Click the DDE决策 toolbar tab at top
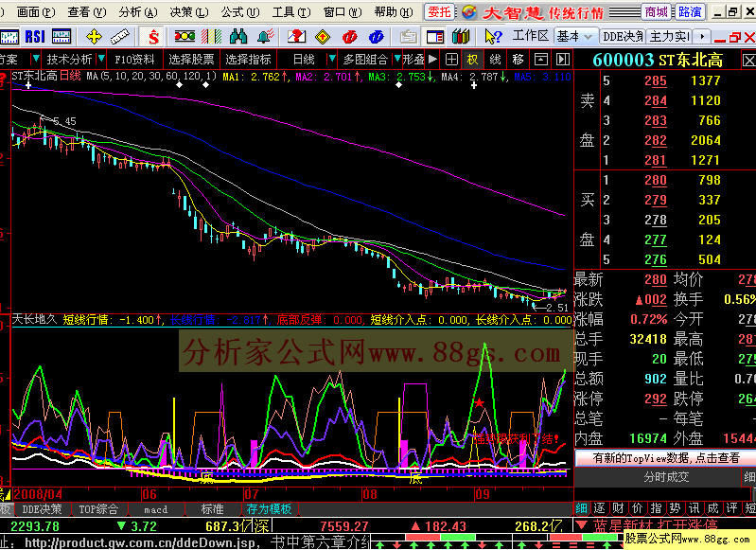 [x=623, y=36]
